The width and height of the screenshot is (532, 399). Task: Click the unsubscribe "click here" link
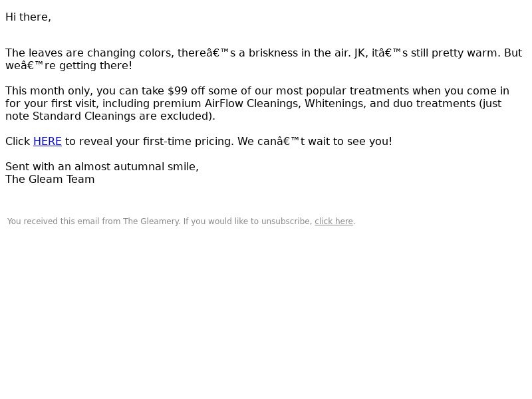(334, 221)
